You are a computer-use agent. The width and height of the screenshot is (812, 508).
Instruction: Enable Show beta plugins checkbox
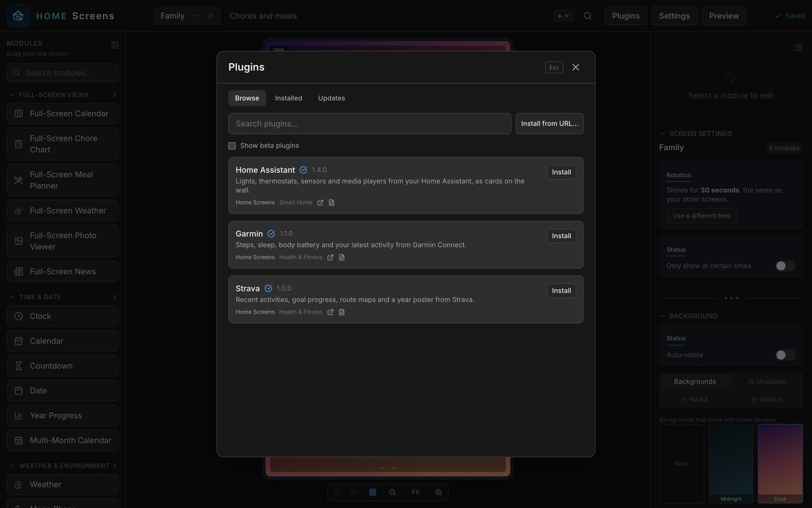pyautogui.click(x=232, y=146)
